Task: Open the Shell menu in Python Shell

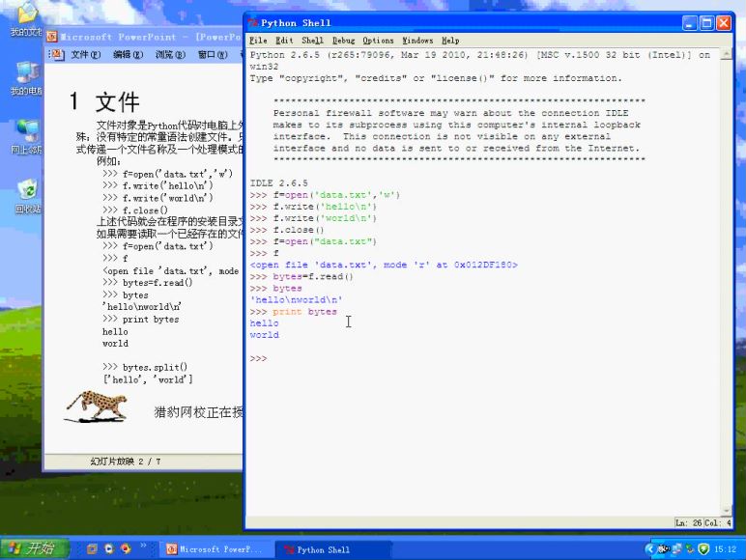Action: 312,41
